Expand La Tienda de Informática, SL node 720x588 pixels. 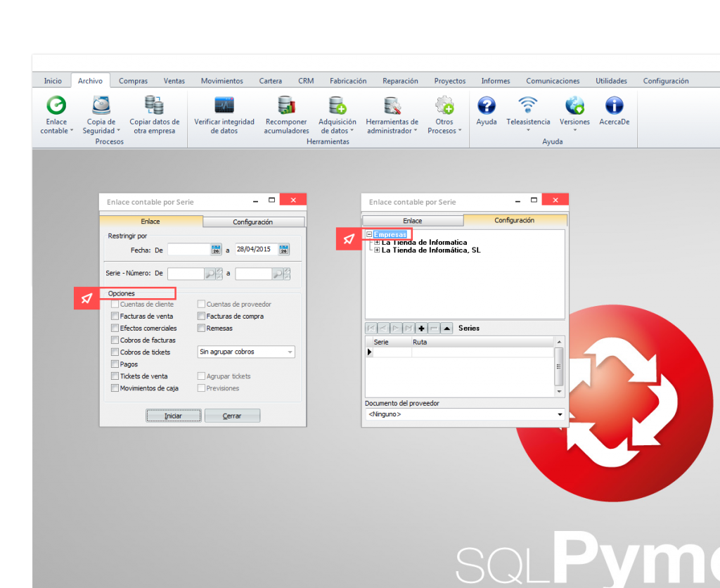377,250
